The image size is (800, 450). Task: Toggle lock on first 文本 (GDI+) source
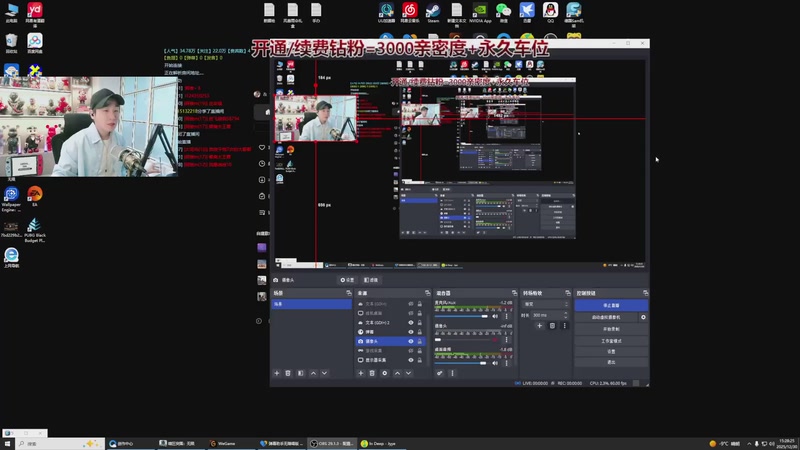420,304
